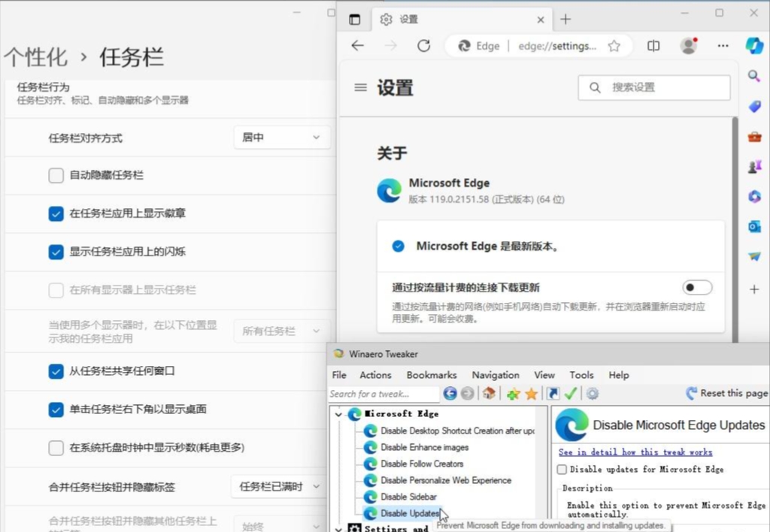Click the Copilot icon in Edge toolbar
This screenshot has height=532, width=770.
coord(754,46)
